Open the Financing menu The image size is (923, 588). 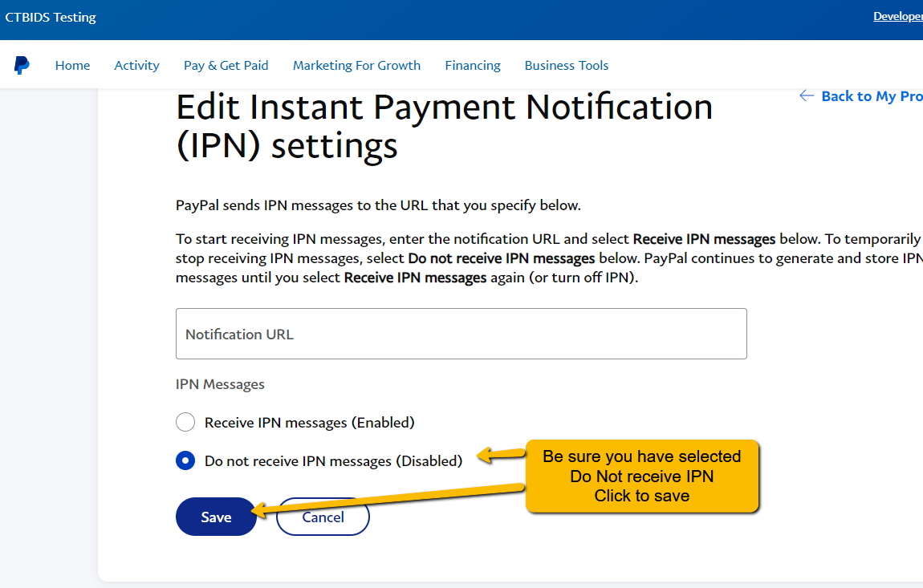click(x=473, y=65)
